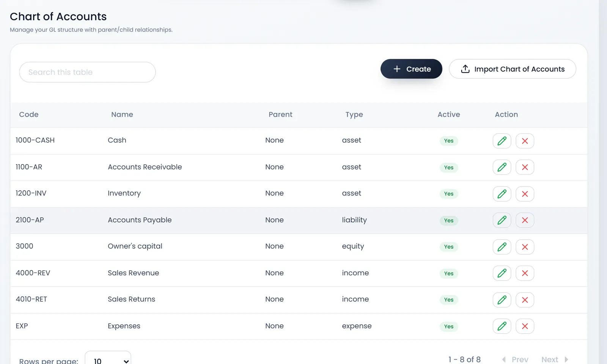Click the liability type cell
607x364 pixels.
pyautogui.click(x=354, y=220)
